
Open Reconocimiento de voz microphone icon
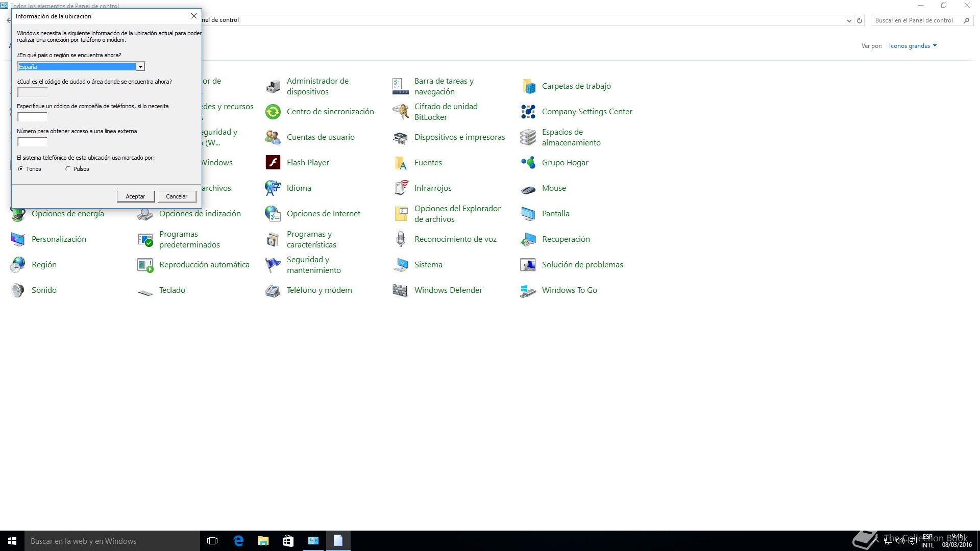point(401,239)
